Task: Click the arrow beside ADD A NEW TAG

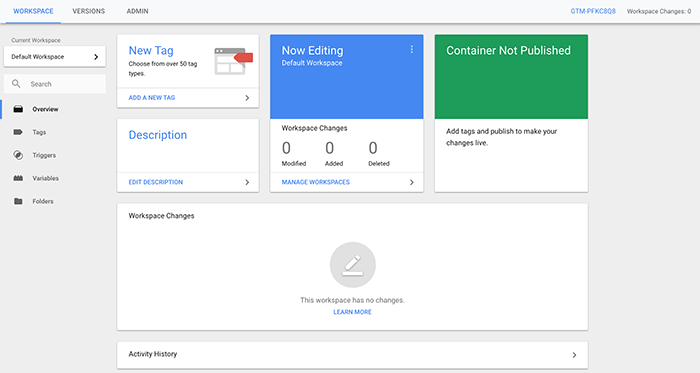Action: click(247, 98)
